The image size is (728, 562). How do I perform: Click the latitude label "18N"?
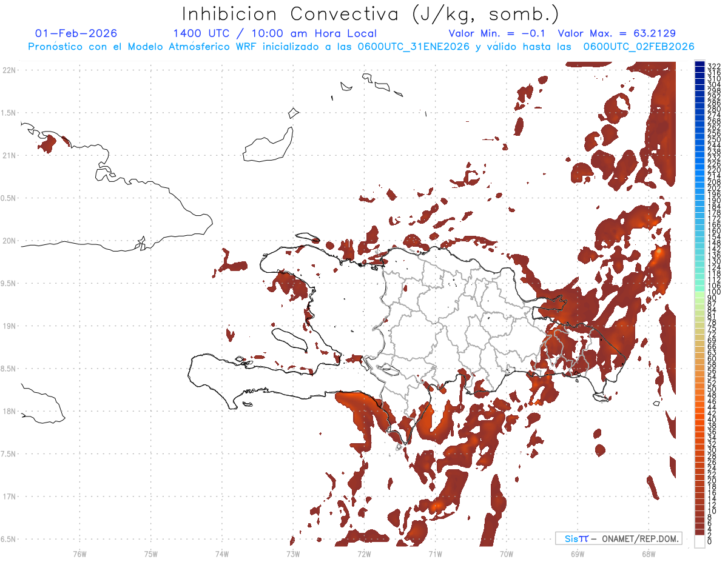pyautogui.click(x=9, y=411)
